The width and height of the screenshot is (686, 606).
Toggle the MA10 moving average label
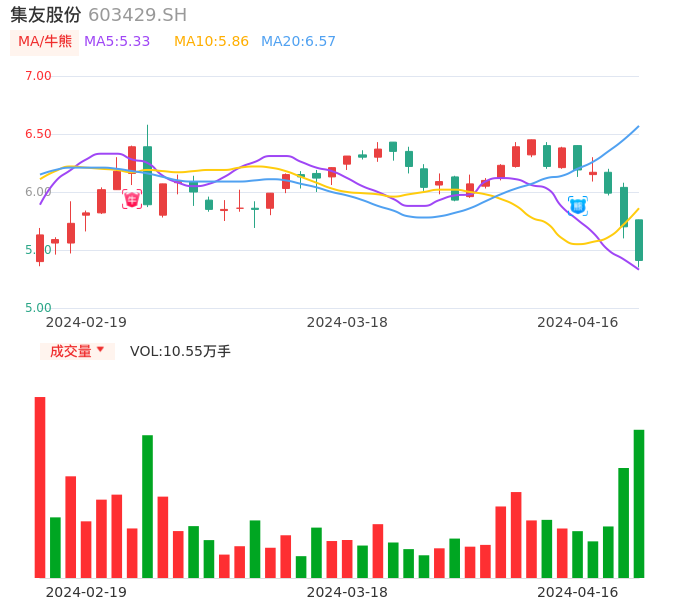[x=211, y=42]
